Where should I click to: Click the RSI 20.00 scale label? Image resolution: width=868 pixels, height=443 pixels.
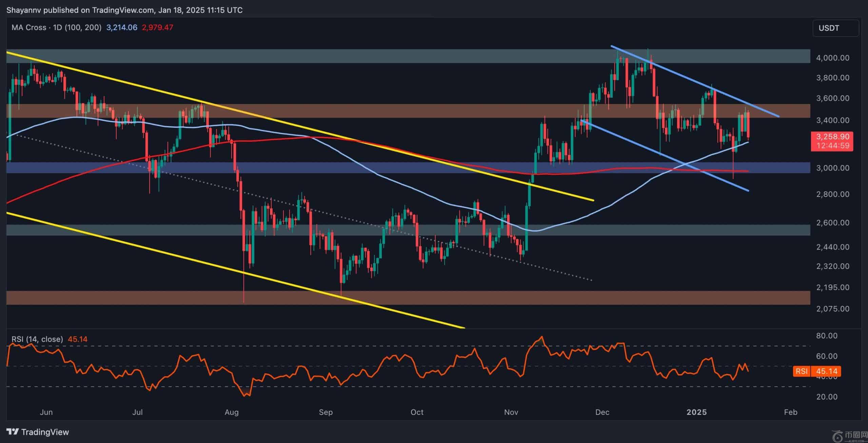(827, 397)
